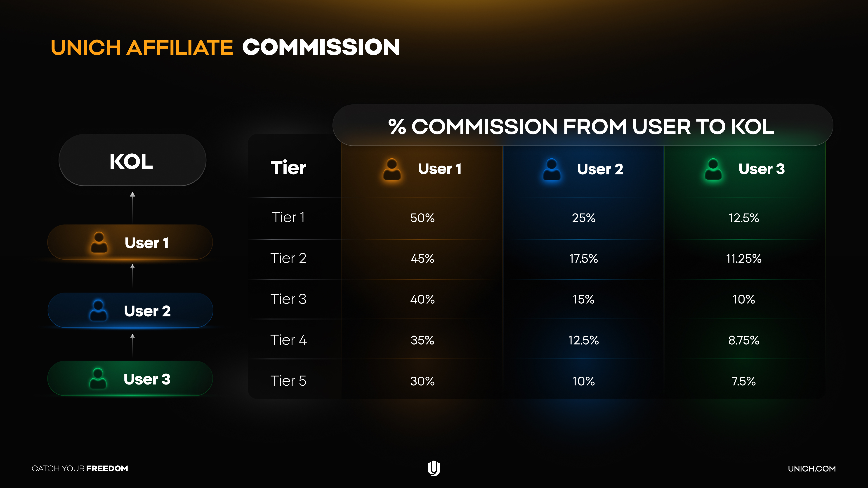Select the Tier 1 row label
Screen dimensions: 868x488
(288, 217)
